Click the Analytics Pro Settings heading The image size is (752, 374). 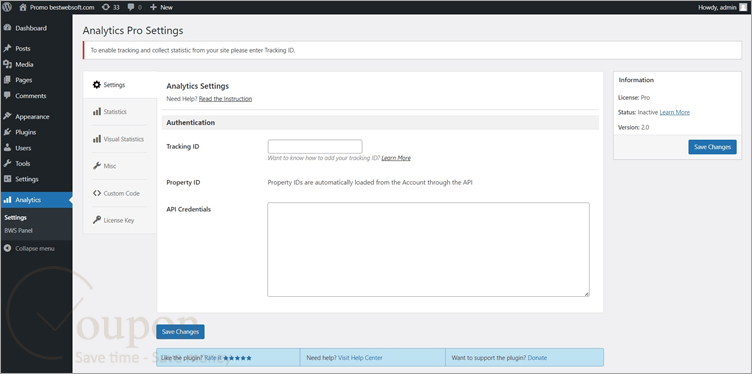[x=133, y=31]
